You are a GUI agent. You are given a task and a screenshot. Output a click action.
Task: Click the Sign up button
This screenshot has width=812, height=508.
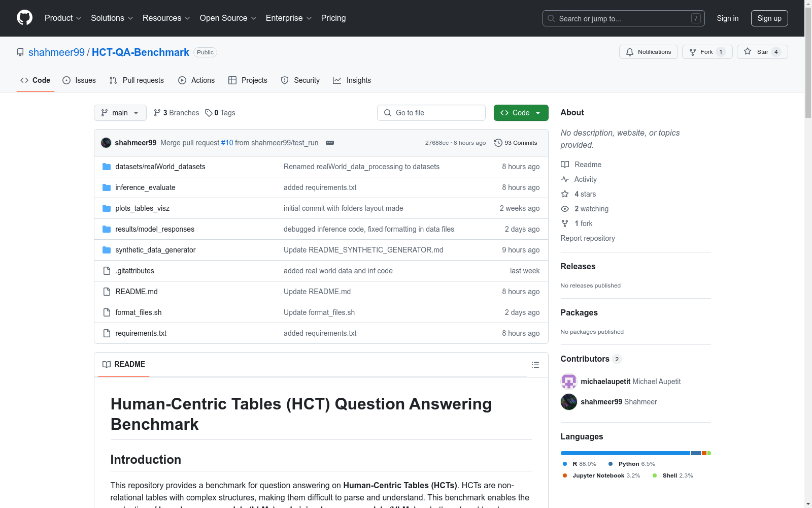[x=769, y=18]
